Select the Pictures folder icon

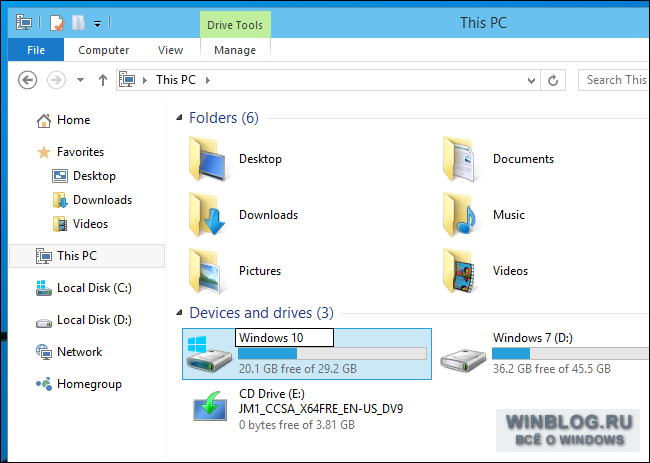207,271
